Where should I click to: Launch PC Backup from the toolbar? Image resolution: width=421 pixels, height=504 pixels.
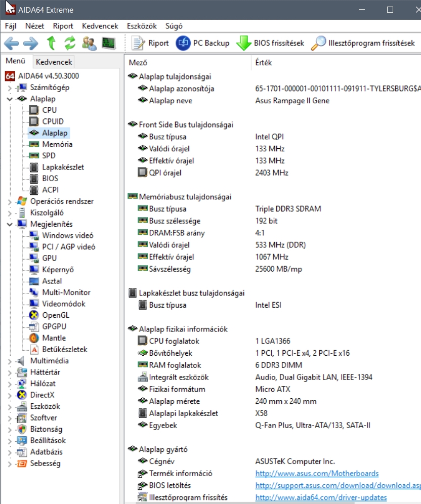202,43
